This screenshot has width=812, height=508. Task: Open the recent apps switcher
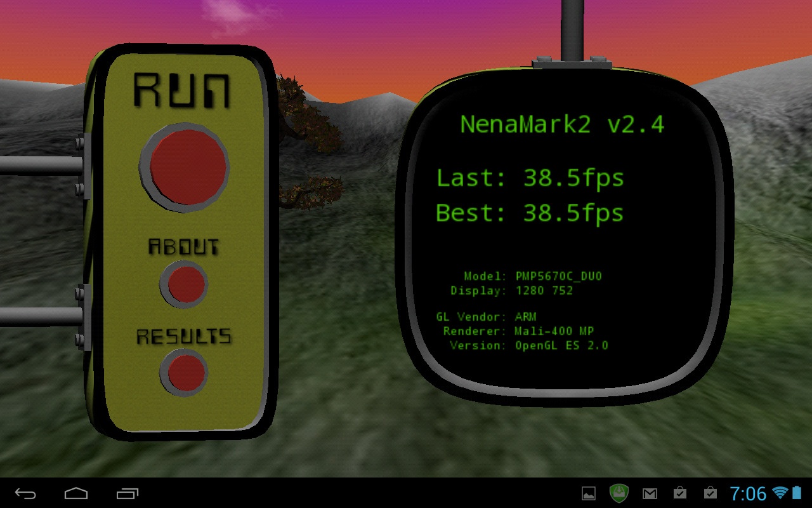[128, 493]
